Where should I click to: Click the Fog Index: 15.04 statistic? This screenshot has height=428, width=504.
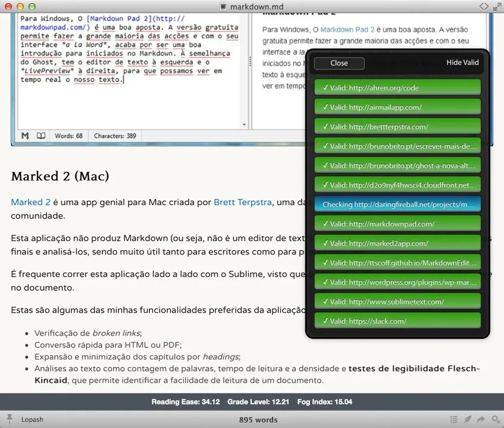coord(325,402)
